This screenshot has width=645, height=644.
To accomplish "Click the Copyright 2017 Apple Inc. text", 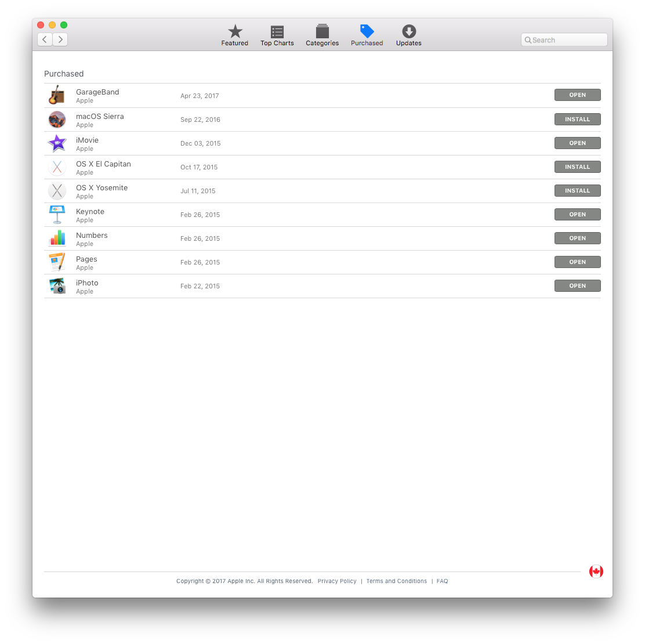I will pyautogui.click(x=244, y=581).
